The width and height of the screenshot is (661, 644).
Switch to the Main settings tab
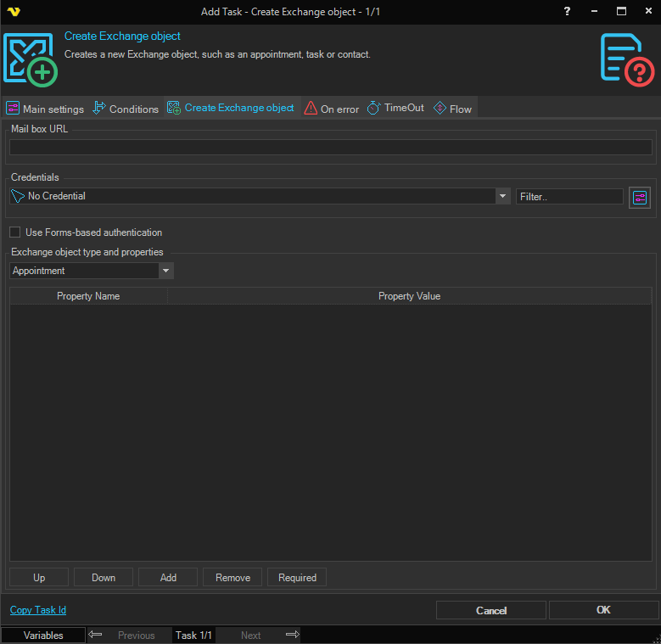tap(46, 109)
